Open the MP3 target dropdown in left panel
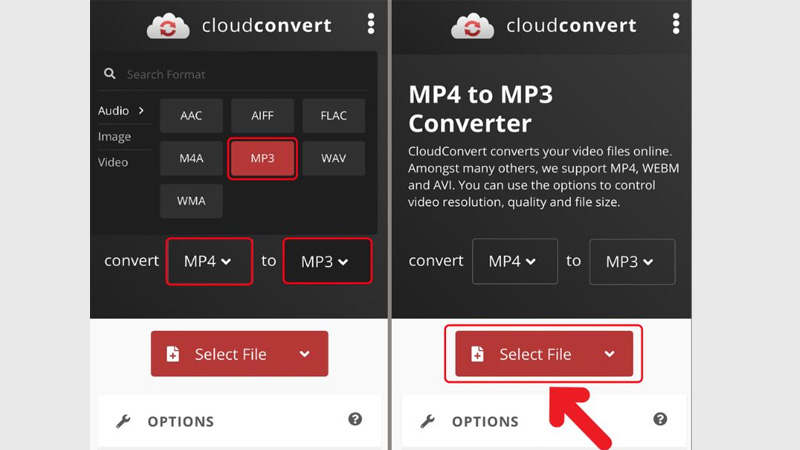The height and width of the screenshot is (450, 800). (x=326, y=261)
